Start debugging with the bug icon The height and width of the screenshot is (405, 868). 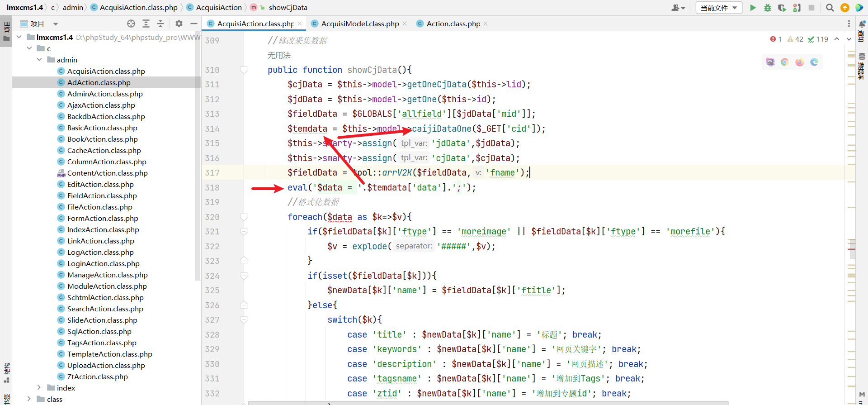click(767, 8)
